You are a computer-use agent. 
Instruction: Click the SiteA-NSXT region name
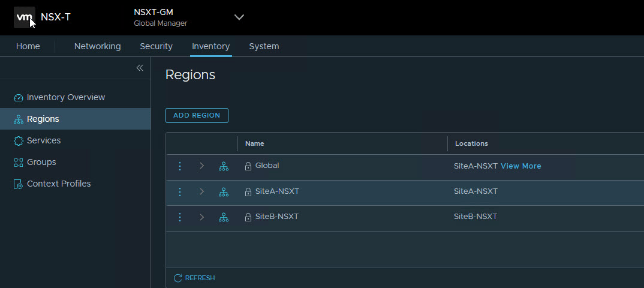pos(277,191)
